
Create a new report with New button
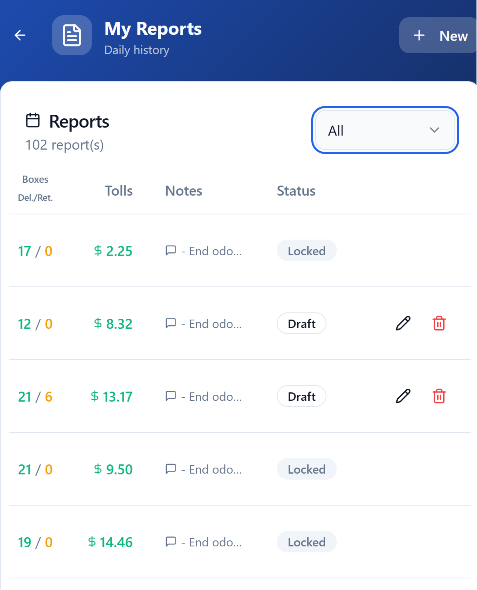coord(439,35)
